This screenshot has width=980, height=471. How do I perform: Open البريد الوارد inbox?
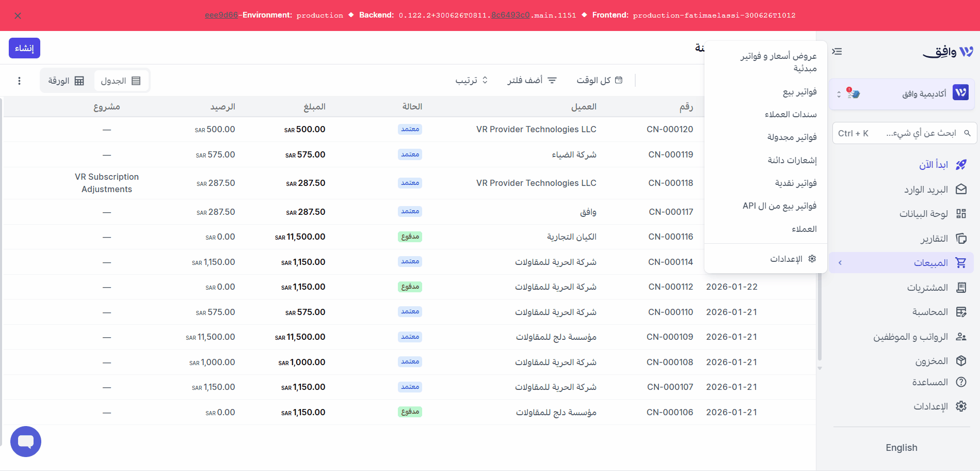click(x=935, y=190)
